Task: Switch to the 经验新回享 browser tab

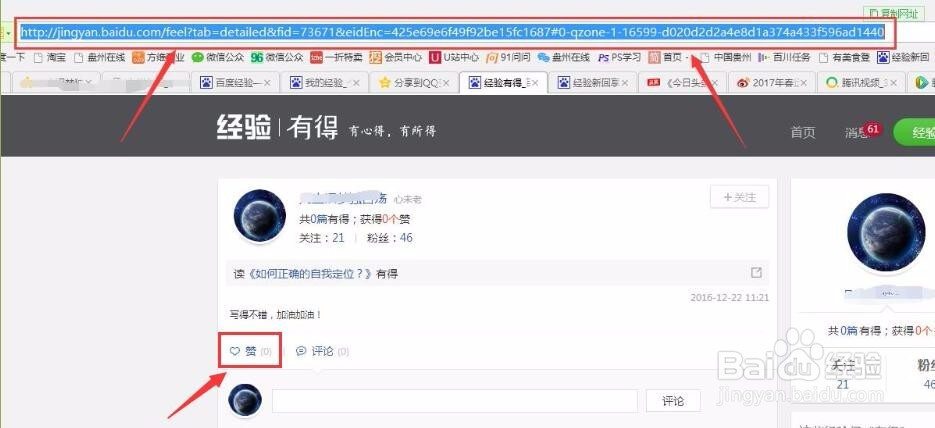Action: [593, 83]
